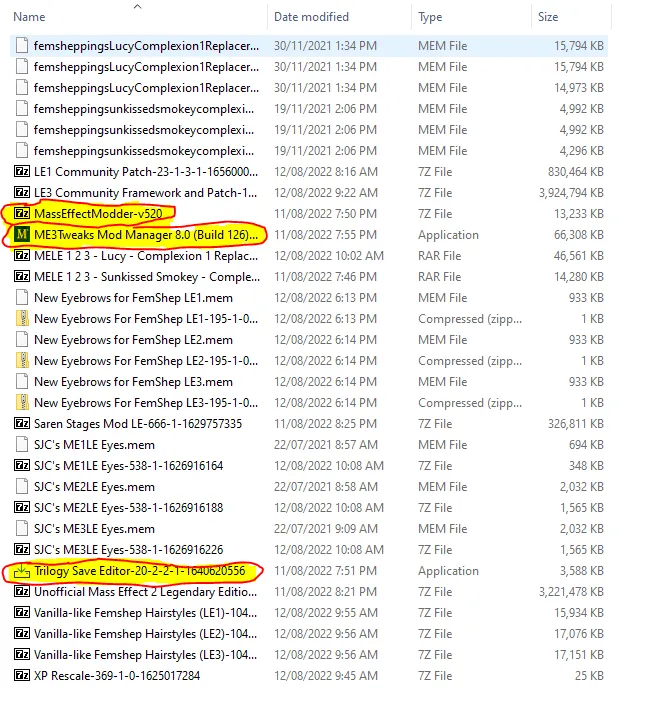Click the 66,308 KB size cell
This screenshot has height=724, width=665.
[x=579, y=235]
